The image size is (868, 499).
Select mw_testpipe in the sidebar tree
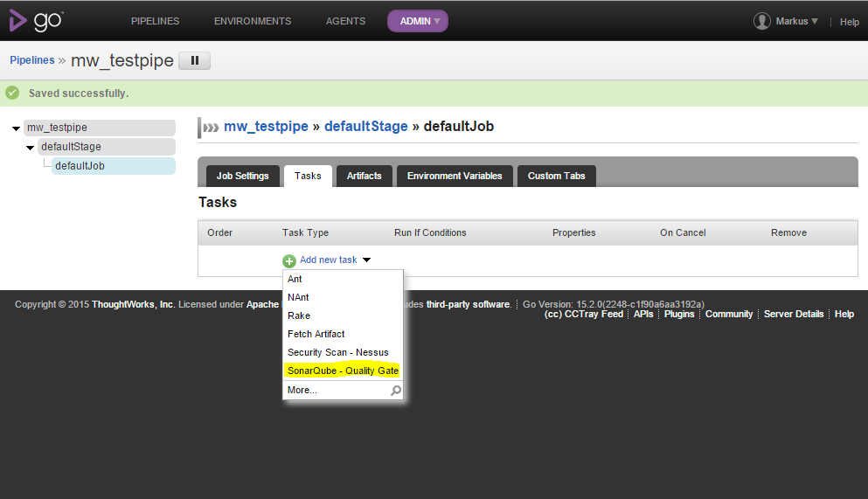pyautogui.click(x=100, y=128)
